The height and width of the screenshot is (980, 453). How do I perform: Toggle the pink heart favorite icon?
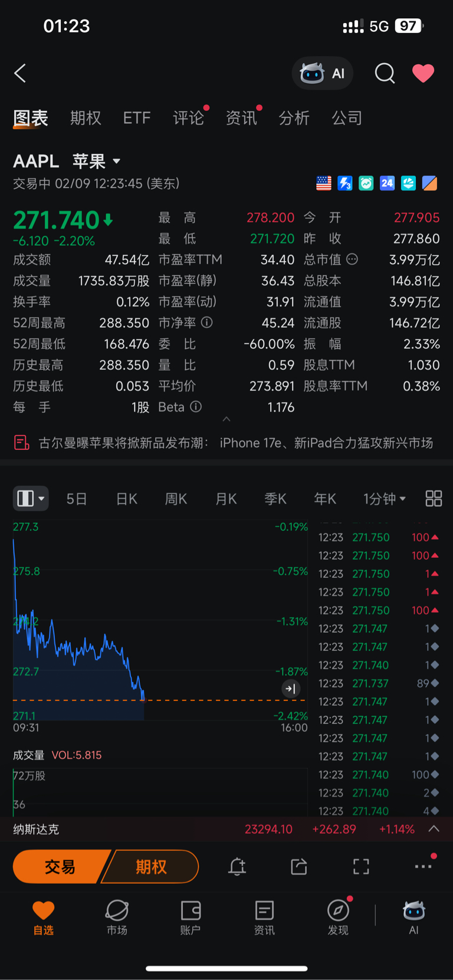423,73
